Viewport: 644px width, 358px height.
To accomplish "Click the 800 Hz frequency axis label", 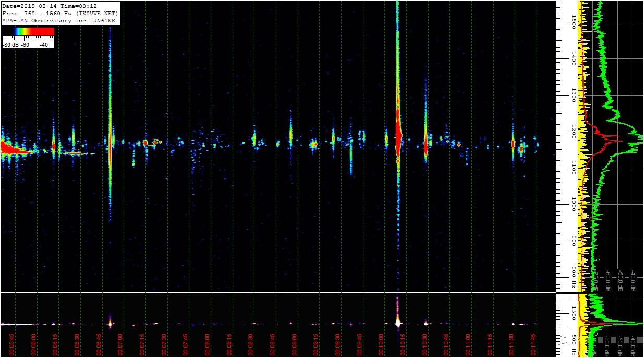I will click(574, 277).
